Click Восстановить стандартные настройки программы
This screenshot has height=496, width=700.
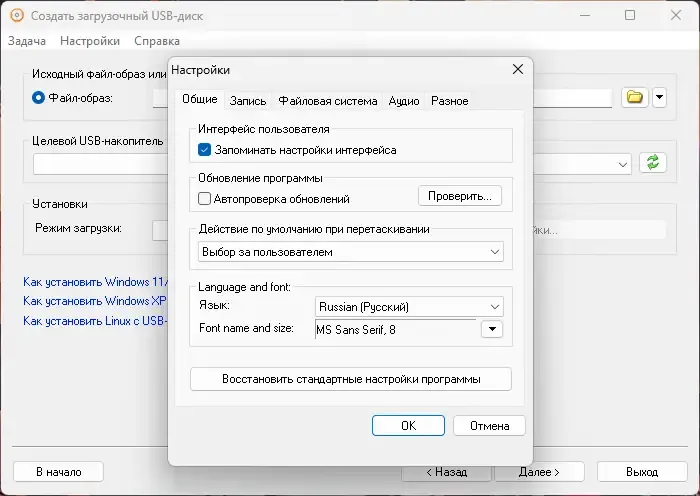(351, 379)
